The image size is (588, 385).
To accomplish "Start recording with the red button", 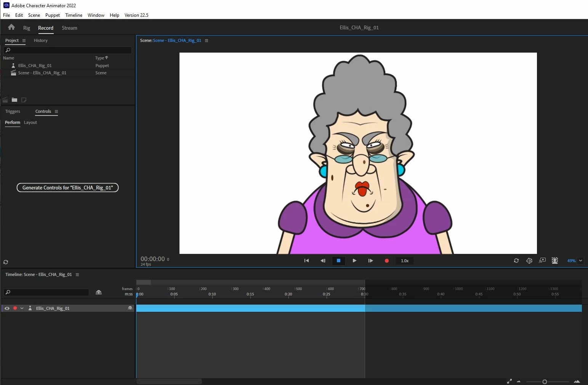I will coord(386,261).
